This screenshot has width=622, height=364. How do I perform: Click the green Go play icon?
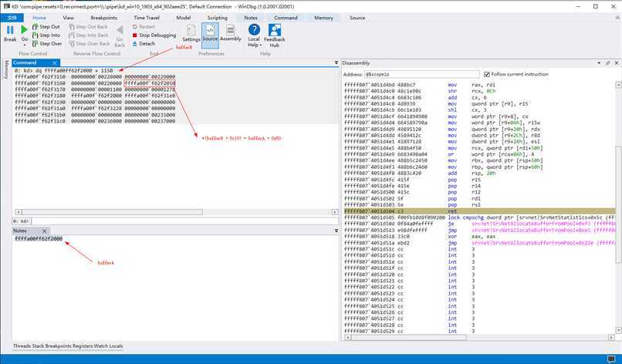click(x=24, y=29)
